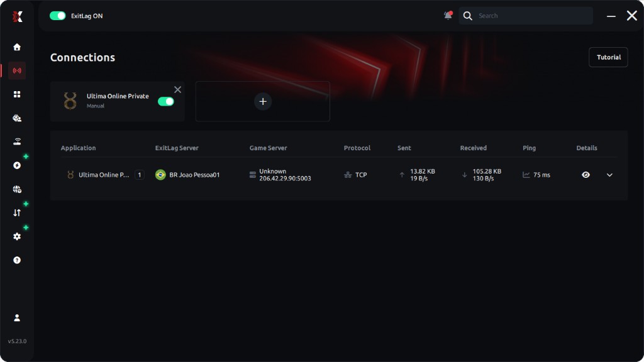This screenshot has width=644, height=362.
Task: Open the lightning boost icon in the sidebar
Action: click(17, 165)
